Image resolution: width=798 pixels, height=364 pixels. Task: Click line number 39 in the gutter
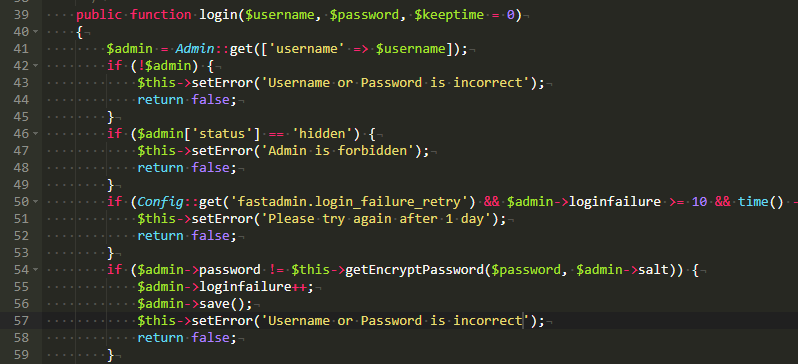point(20,15)
